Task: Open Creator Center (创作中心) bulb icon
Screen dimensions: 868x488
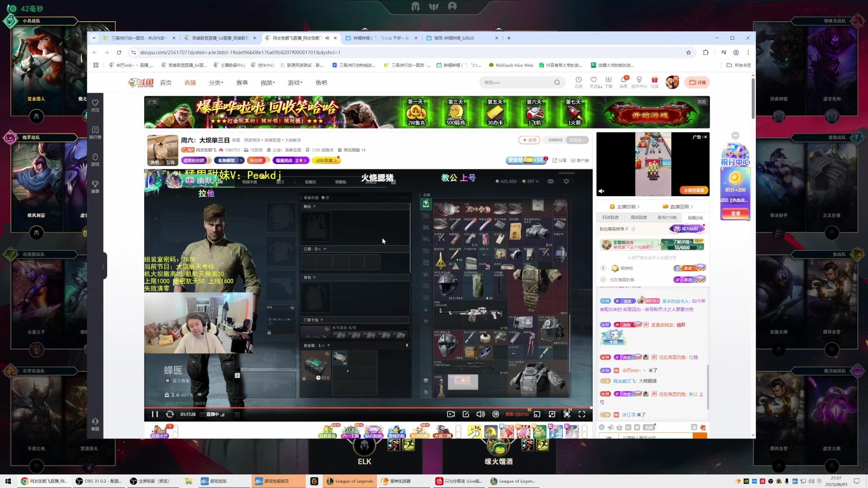Action: point(639,82)
